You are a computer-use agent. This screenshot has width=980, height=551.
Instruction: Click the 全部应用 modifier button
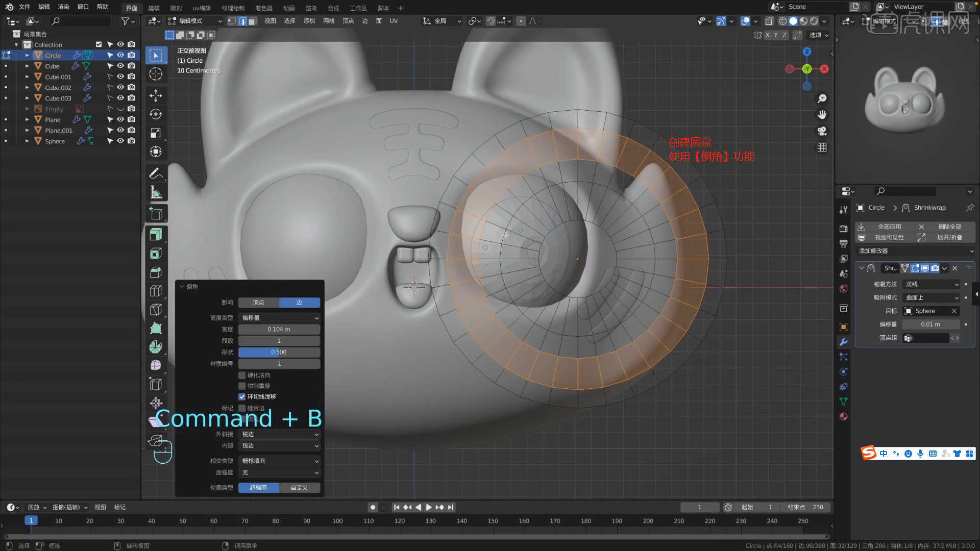889,227
